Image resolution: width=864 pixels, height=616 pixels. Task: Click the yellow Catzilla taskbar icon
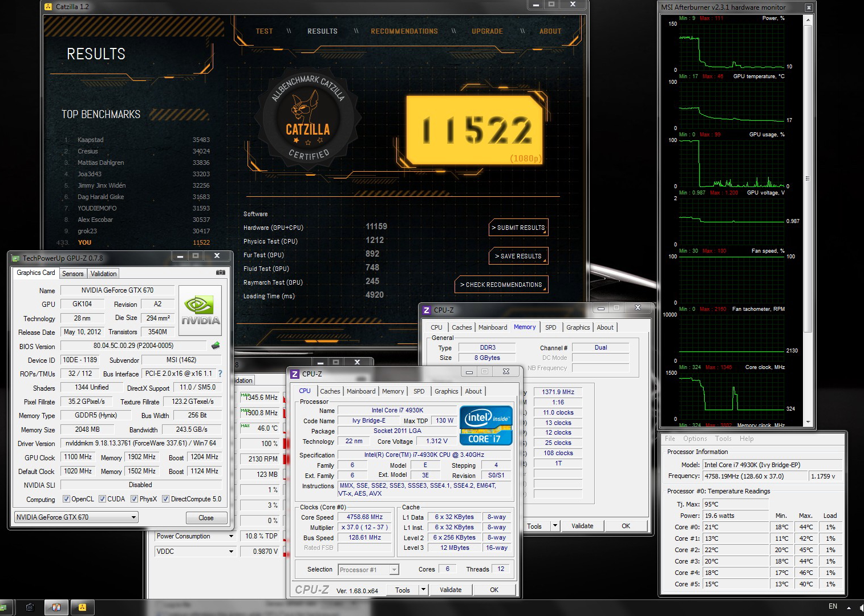click(82, 607)
